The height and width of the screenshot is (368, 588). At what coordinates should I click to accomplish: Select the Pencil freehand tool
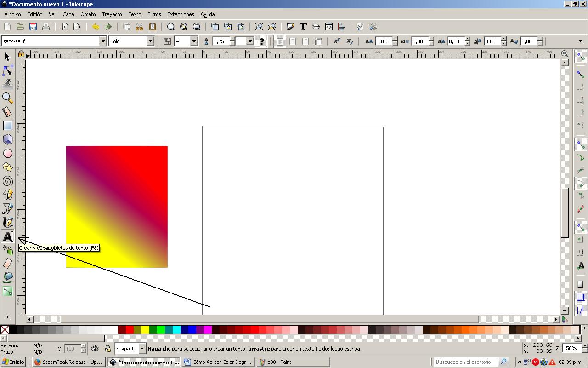coord(7,195)
